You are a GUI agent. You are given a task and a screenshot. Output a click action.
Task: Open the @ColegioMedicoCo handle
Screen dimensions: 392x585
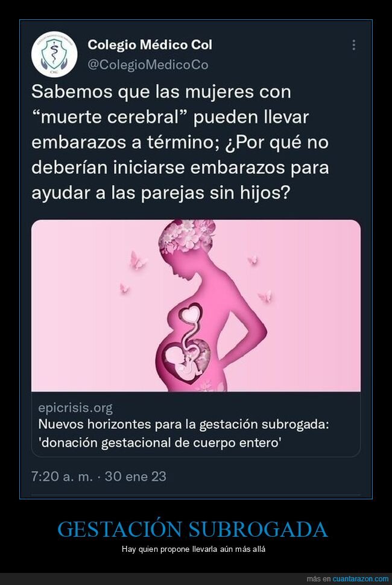(x=148, y=65)
